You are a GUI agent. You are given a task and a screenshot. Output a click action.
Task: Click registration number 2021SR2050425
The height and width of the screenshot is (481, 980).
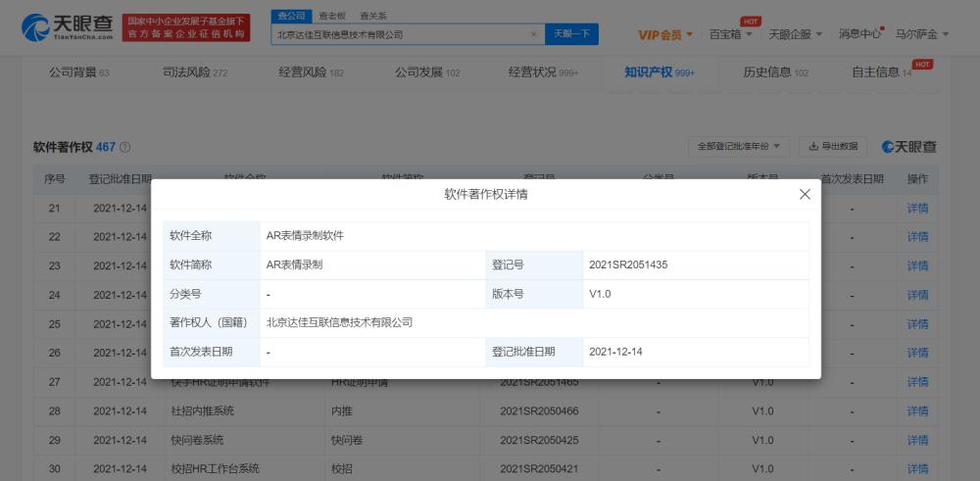539,441
